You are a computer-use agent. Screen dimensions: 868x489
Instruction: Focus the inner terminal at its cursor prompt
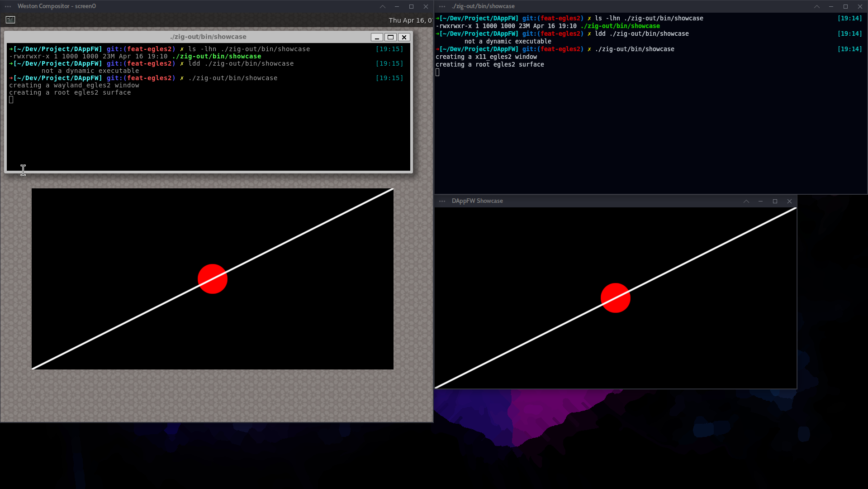click(11, 100)
